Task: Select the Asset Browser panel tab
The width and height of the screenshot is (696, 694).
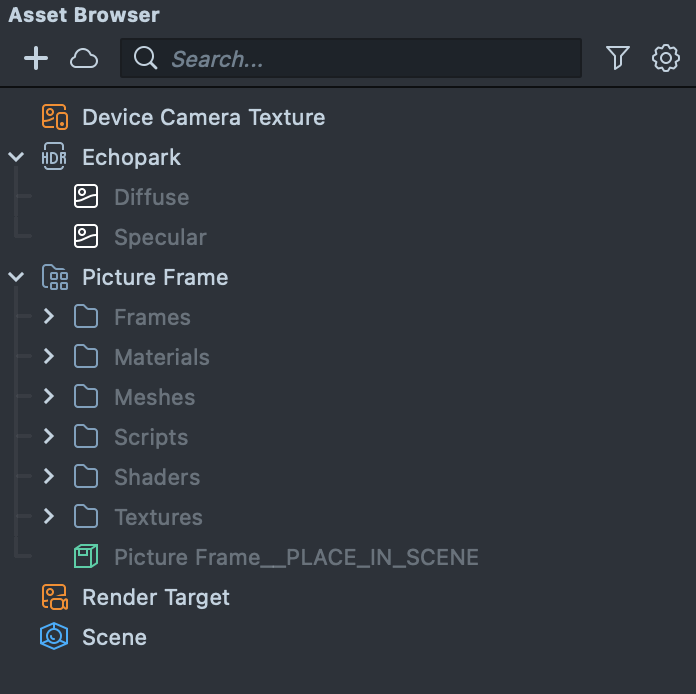Action: (x=84, y=16)
